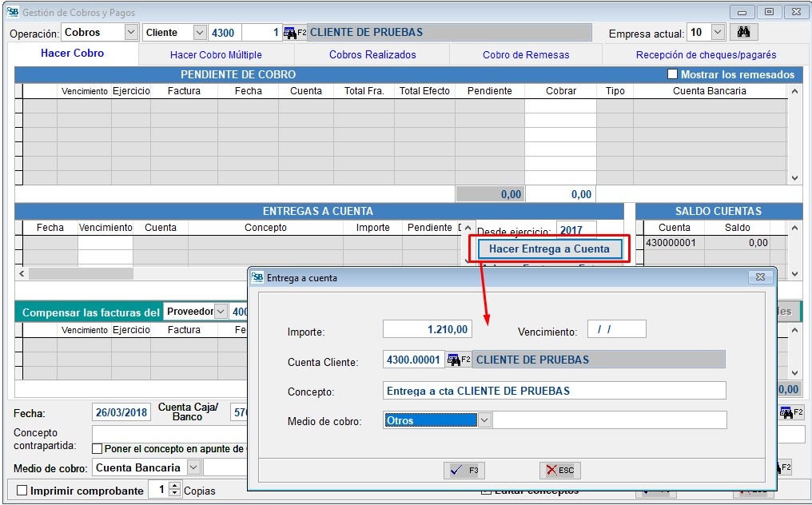
Task: Open the Empresa actual dropdown
Action: click(x=717, y=33)
